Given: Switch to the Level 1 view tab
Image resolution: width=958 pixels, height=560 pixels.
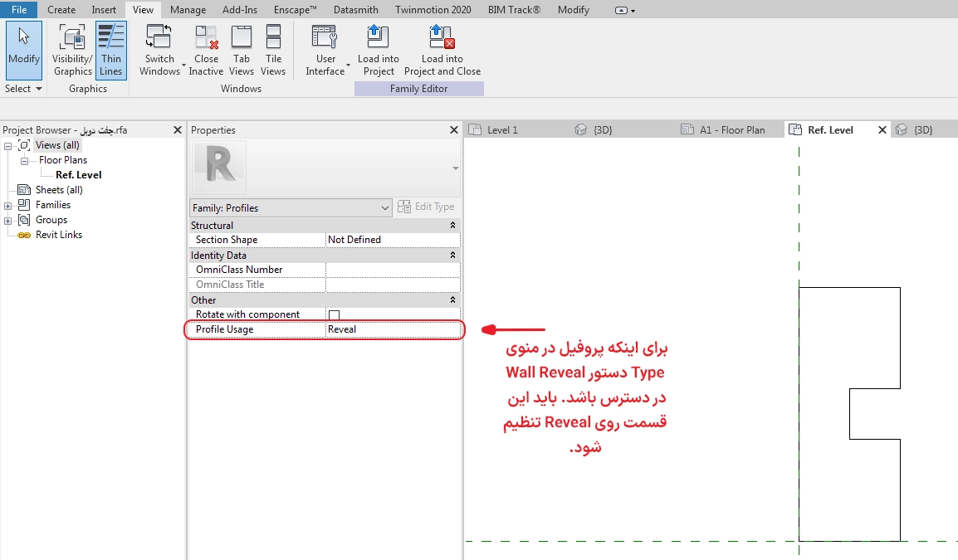Looking at the screenshot, I should click(x=502, y=130).
